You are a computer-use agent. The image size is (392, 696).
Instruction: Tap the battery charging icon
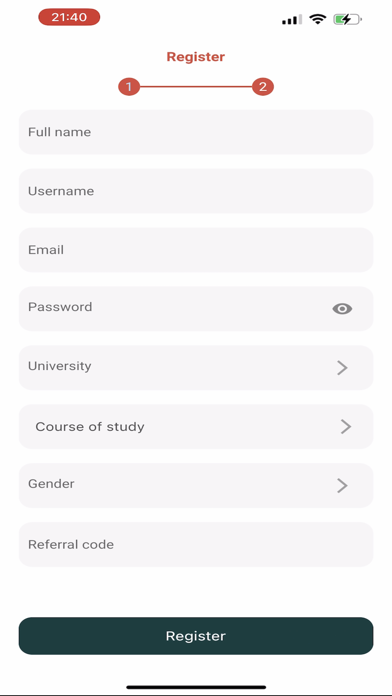tap(348, 20)
